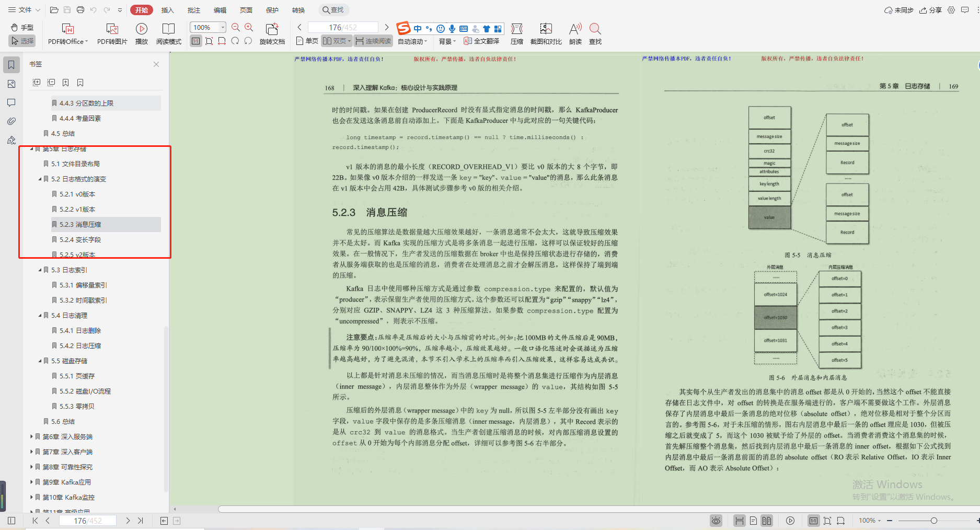This screenshot has height=530, width=980.
Task: Click the fit-width icon in ribbon
Action: coord(222,41)
